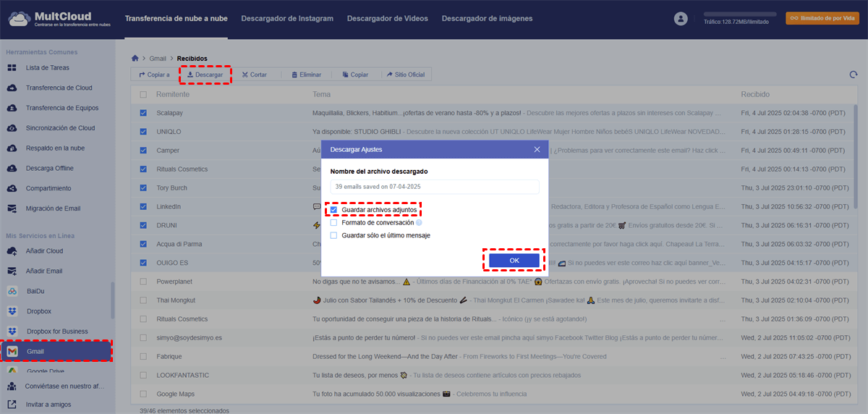The image size is (868, 414).
Task: Click the Ilimitado de por Vida button
Action: coord(822,18)
